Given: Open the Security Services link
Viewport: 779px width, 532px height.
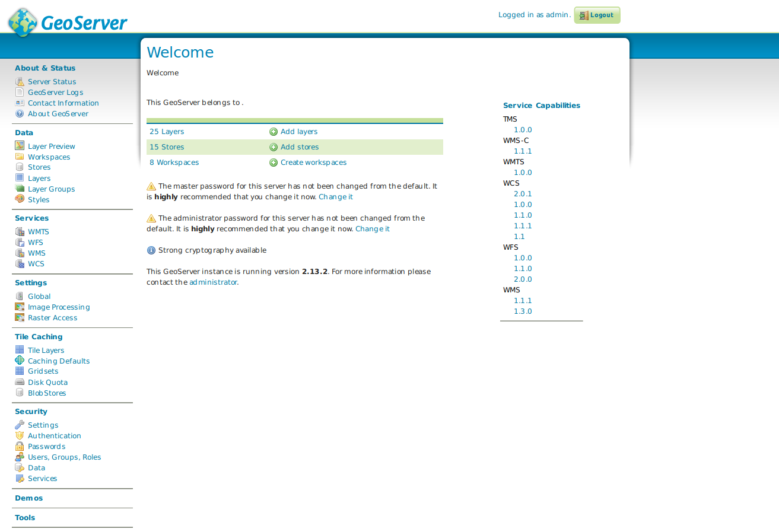Looking at the screenshot, I should (43, 479).
